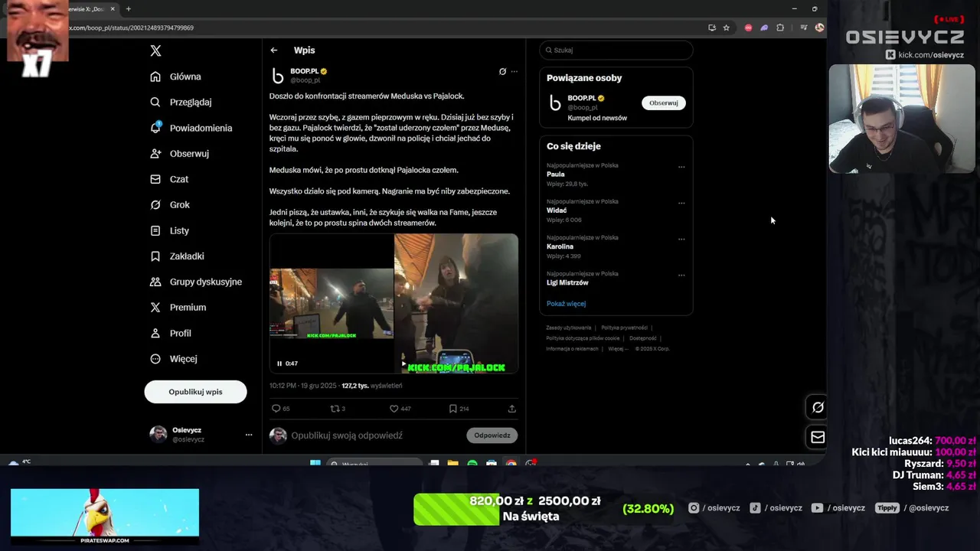The image size is (980, 551).
Task: Open the trending topic Karolina
Action: pos(560,246)
